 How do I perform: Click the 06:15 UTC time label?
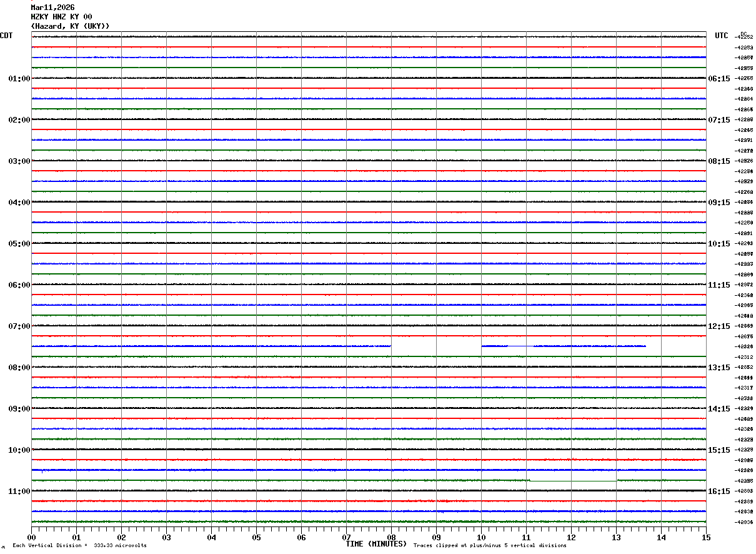point(719,79)
